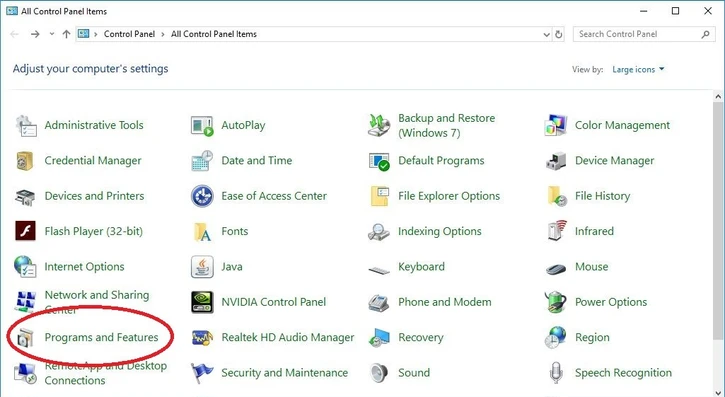Viewport: 725px width, 397px height.
Task: Expand chevron before Control Panel breadcrumb
Action: click(96, 34)
